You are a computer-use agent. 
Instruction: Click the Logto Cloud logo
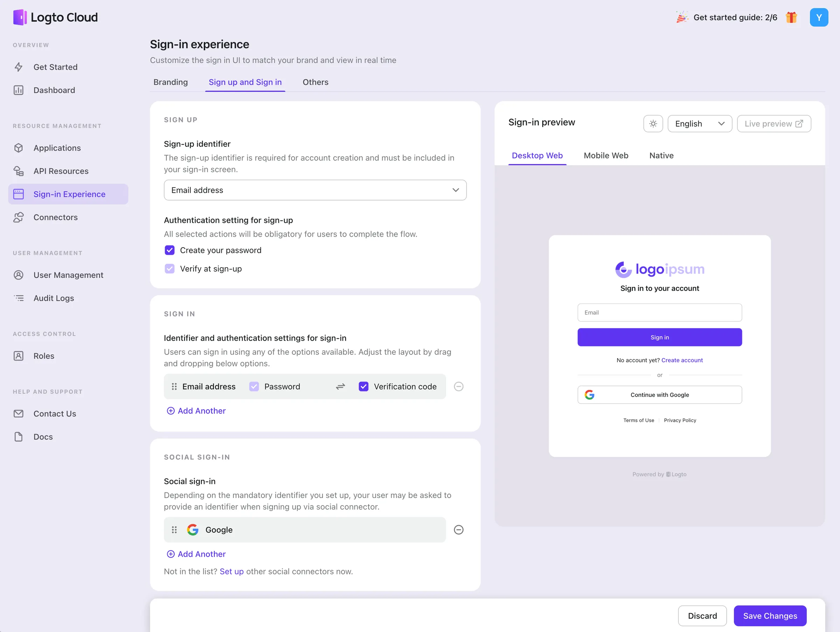pos(55,17)
